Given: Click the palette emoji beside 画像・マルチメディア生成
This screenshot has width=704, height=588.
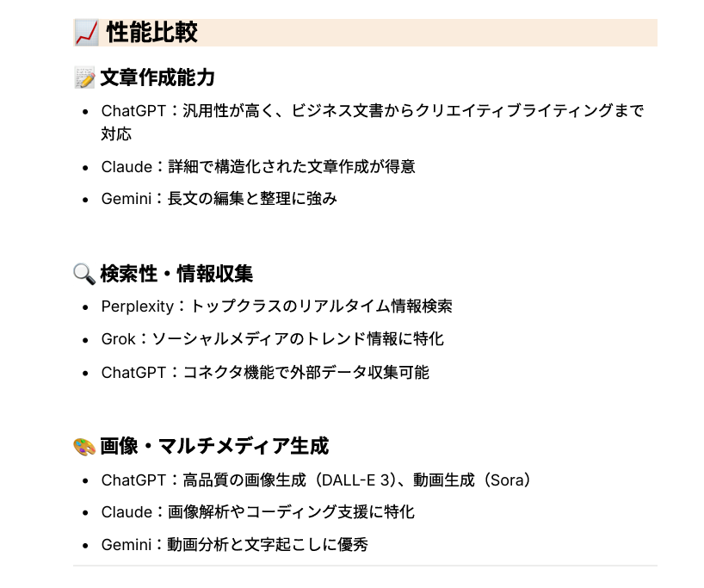Looking at the screenshot, I should pyautogui.click(x=84, y=447).
